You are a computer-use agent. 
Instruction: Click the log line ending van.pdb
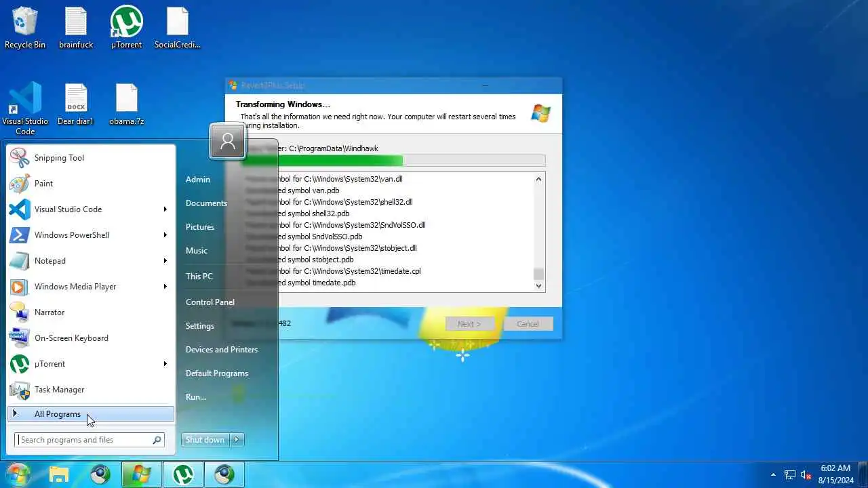coord(292,190)
